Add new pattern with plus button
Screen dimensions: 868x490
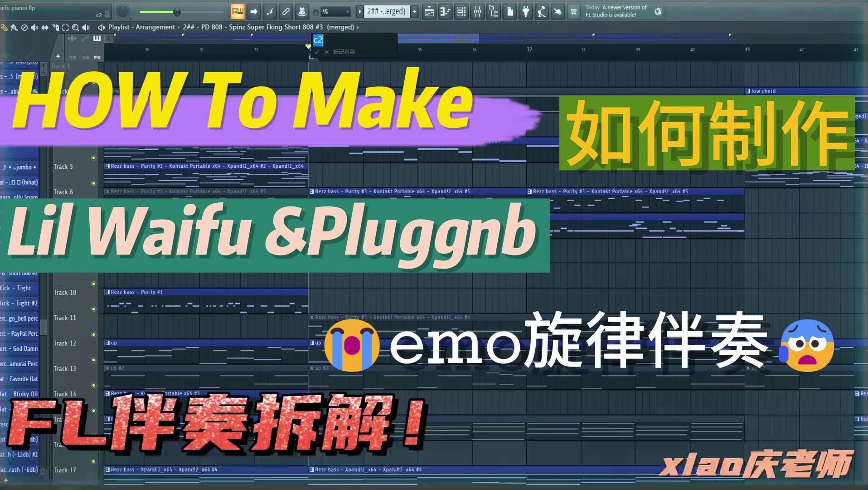point(414,12)
